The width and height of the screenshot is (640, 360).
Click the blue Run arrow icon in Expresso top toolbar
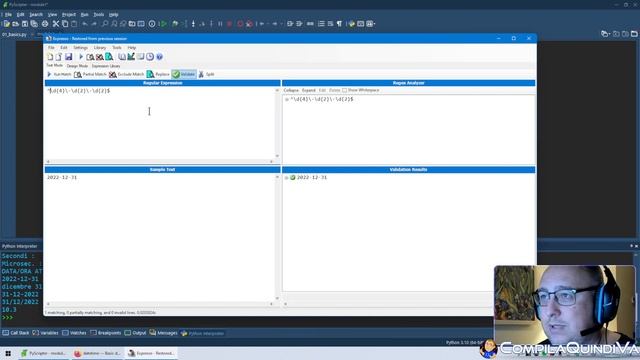tap(81, 57)
